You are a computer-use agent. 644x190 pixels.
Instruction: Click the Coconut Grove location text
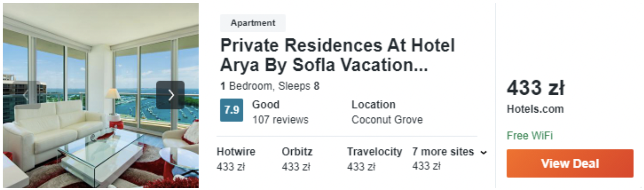pos(387,120)
